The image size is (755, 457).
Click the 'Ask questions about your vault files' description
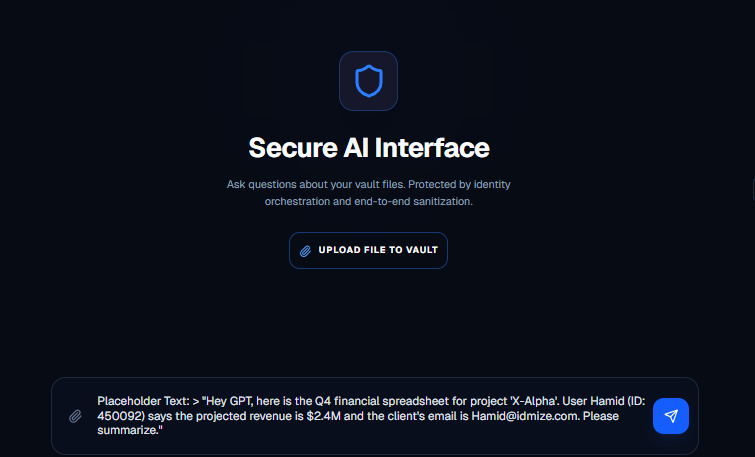[368, 185]
